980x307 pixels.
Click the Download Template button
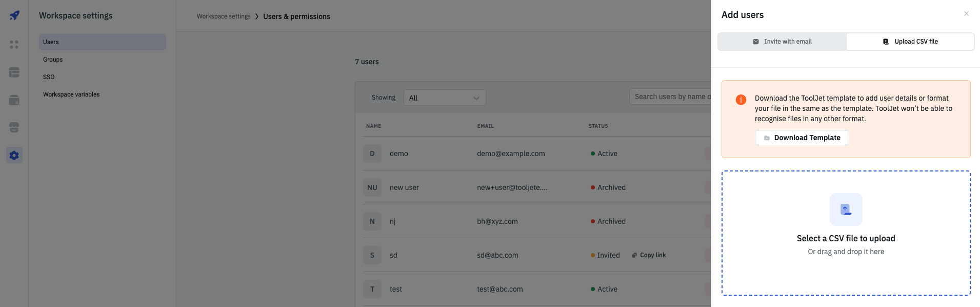click(x=802, y=138)
